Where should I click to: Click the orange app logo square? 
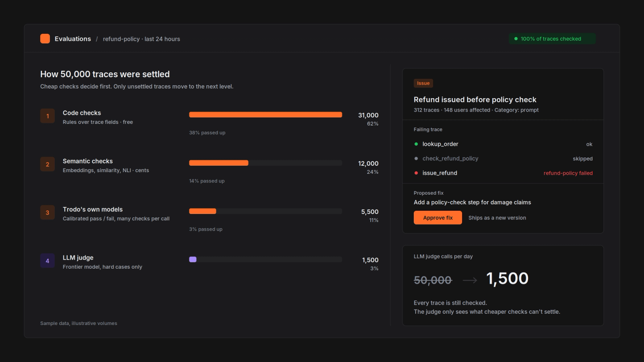(x=45, y=39)
